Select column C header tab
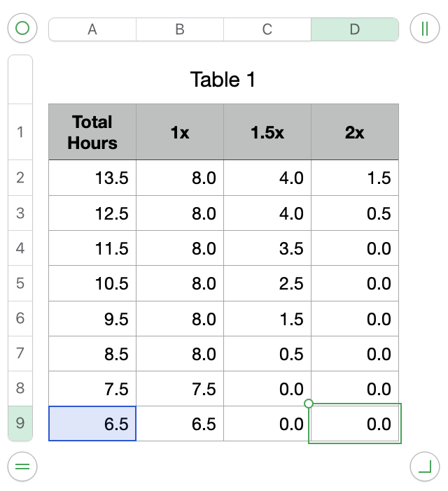The image size is (448, 491). pos(267,29)
